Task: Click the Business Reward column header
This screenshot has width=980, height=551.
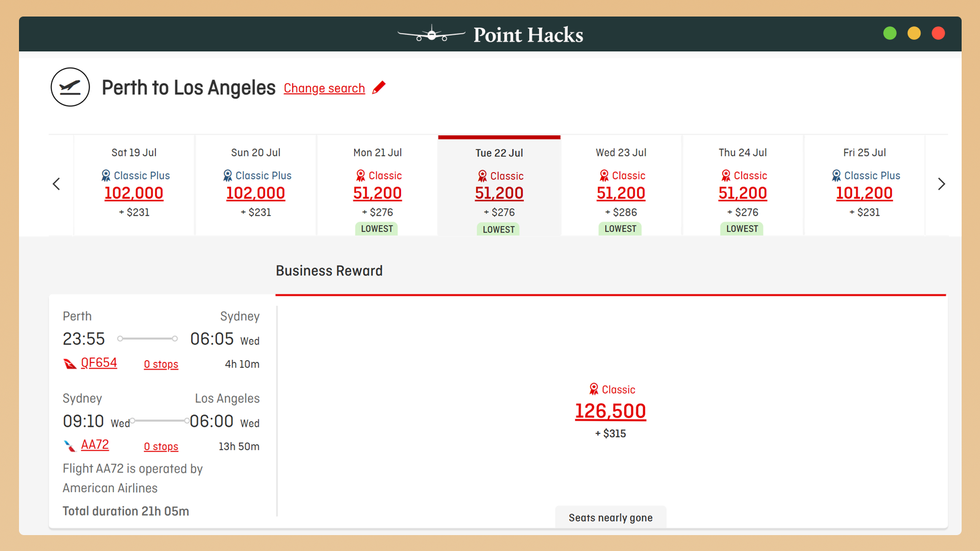Action: point(329,271)
